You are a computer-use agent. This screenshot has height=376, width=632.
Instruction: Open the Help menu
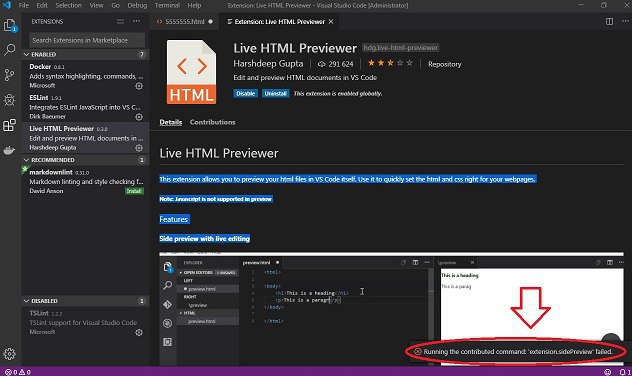(x=194, y=5)
